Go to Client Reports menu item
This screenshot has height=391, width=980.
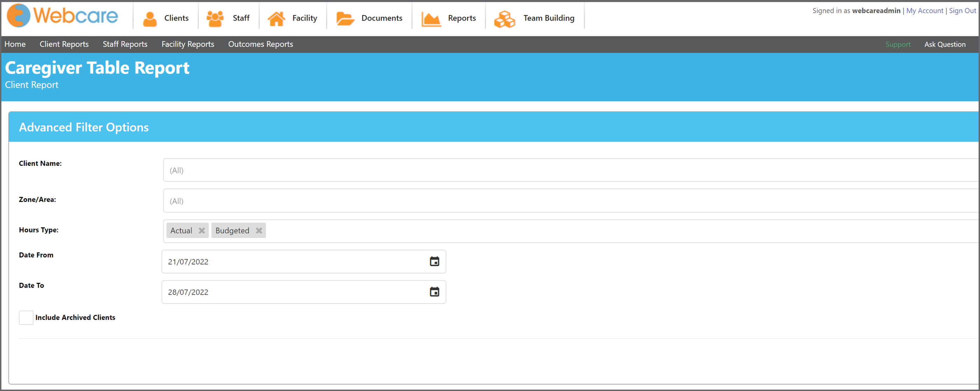64,44
